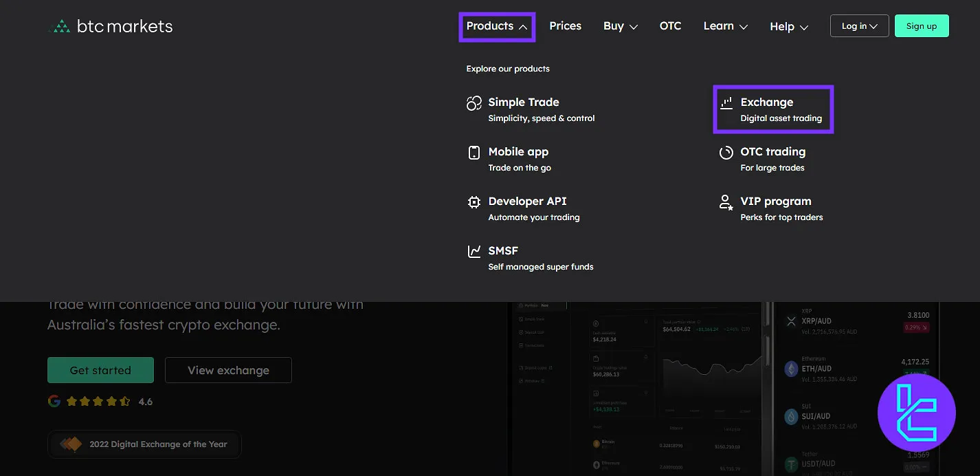The width and height of the screenshot is (980, 476).
Task: Expand the Learn dropdown
Action: click(724, 25)
